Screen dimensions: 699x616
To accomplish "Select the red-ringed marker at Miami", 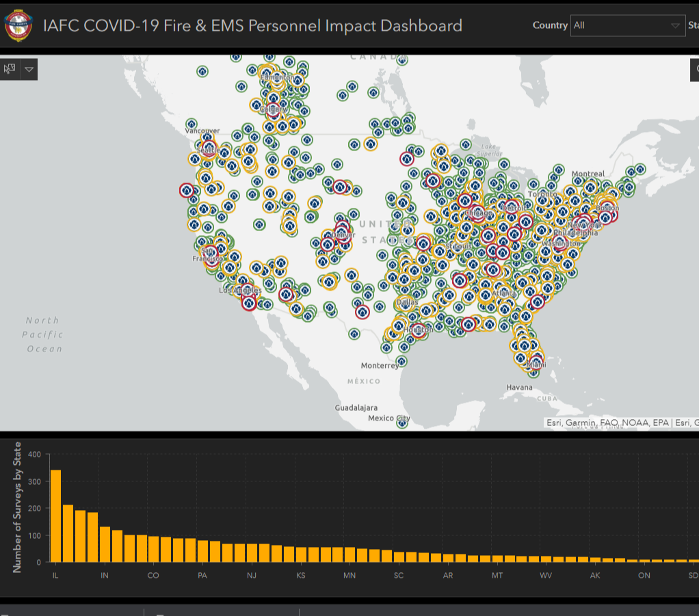I will point(537,358).
